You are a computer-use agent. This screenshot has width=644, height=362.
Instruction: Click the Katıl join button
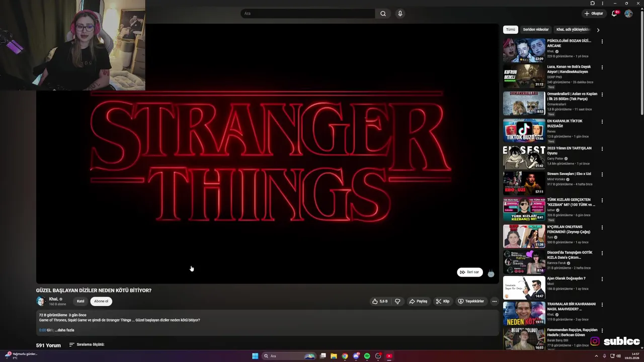click(80, 301)
